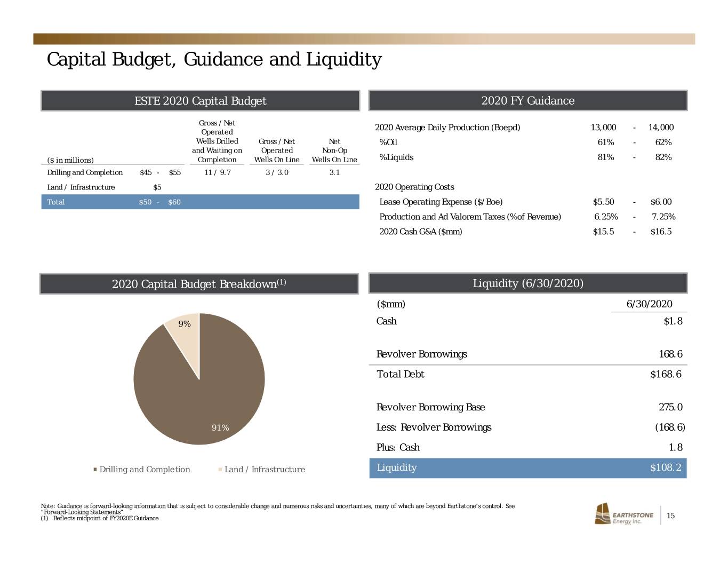Click the forward-looking guidance note text

click(278, 509)
